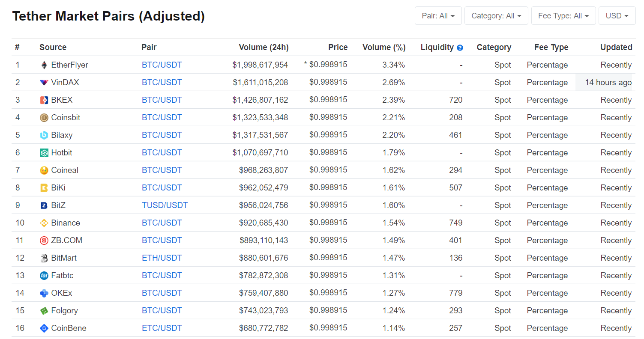
Task: Click the 1.14% volume percentage
Action: pos(394,328)
